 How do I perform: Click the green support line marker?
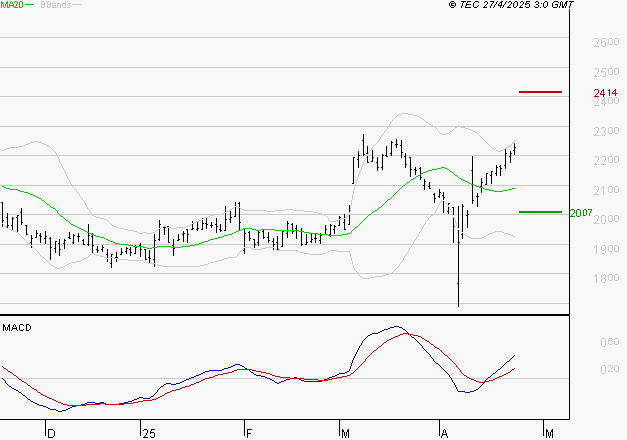[x=540, y=212]
